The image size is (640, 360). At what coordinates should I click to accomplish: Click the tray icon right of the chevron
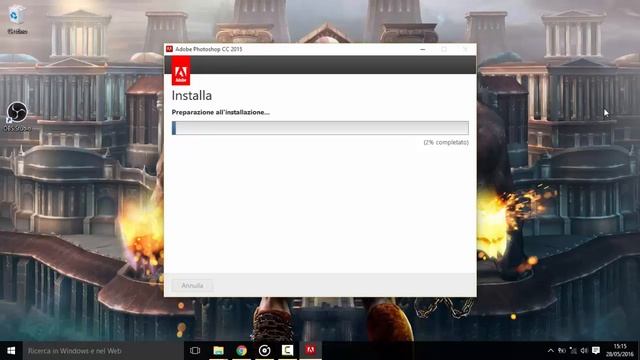[x=562, y=351]
